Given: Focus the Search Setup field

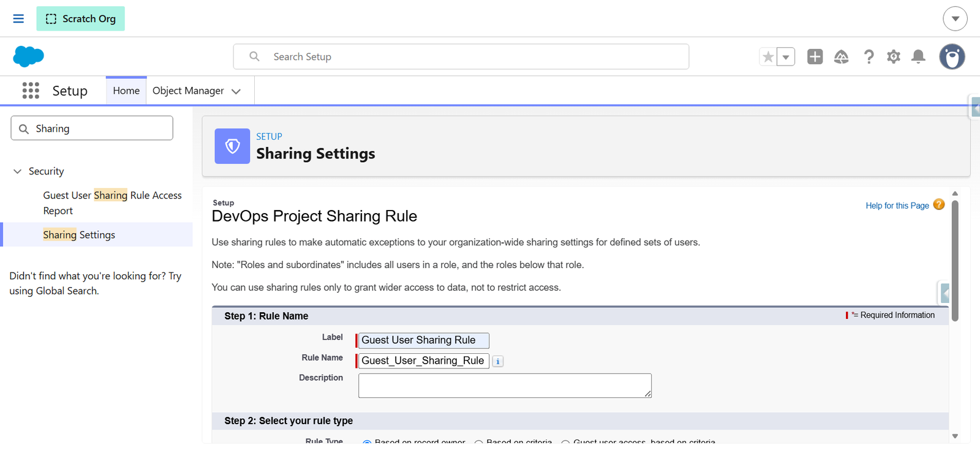Looking at the screenshot, I should (x=461, y=56).
